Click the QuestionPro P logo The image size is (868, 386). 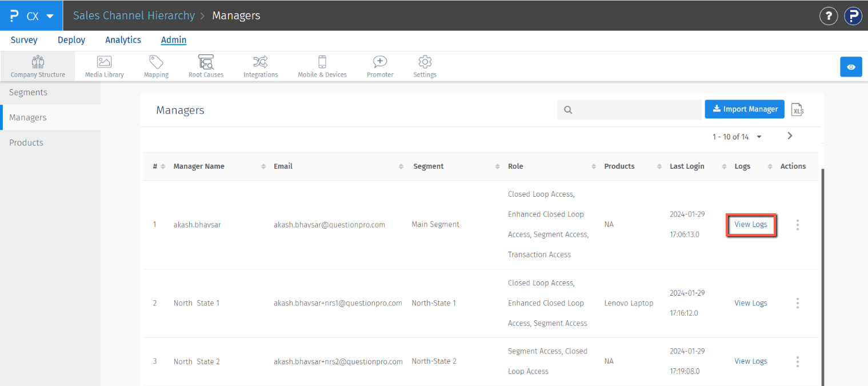(x=15, y=15)
